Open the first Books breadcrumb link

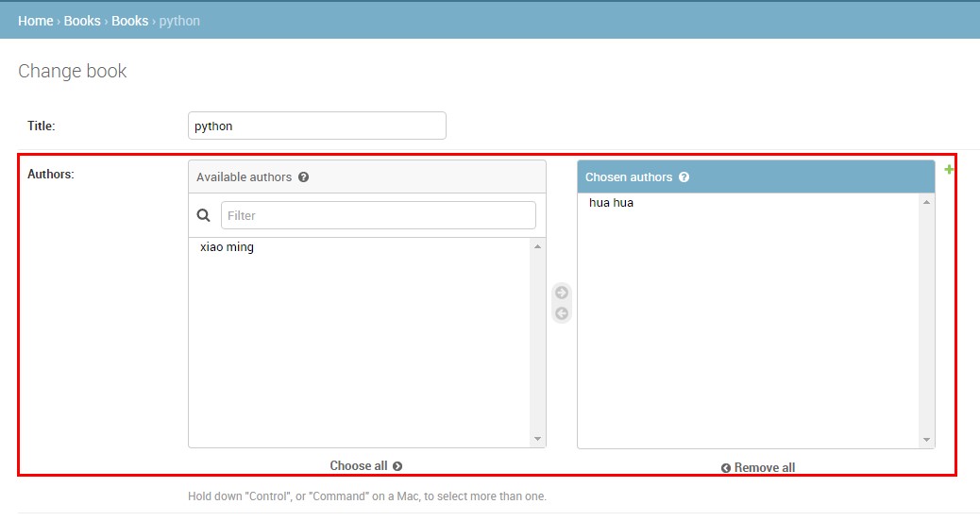82,21
